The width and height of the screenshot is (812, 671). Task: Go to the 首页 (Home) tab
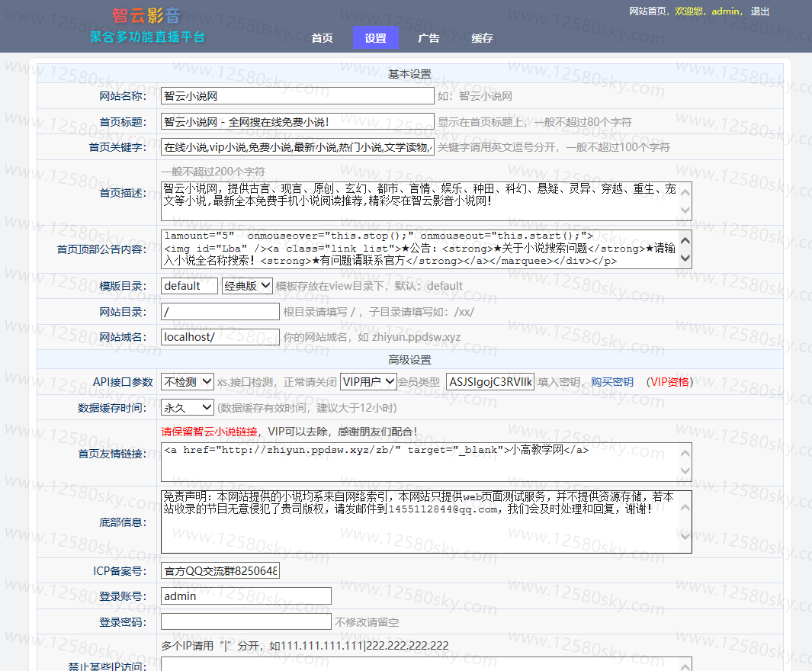(x=321, y=37)
